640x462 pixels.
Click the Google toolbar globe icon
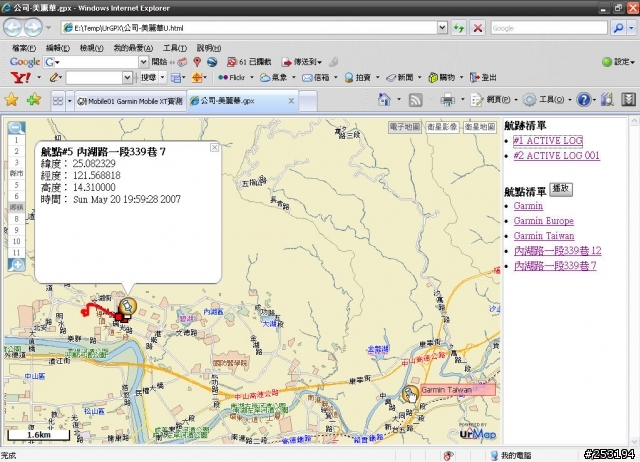click(212, 62)
